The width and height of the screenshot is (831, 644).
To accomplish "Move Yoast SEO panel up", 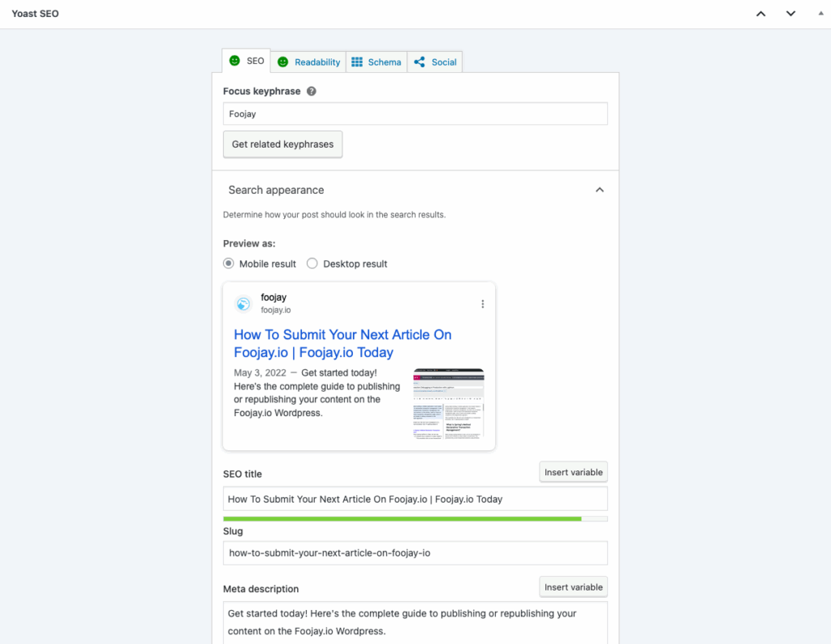I will [760, 14].
